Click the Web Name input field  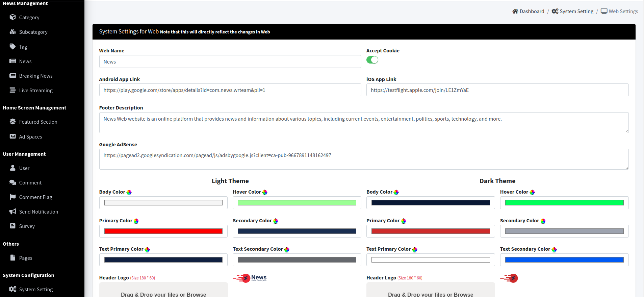click(230, 62)
